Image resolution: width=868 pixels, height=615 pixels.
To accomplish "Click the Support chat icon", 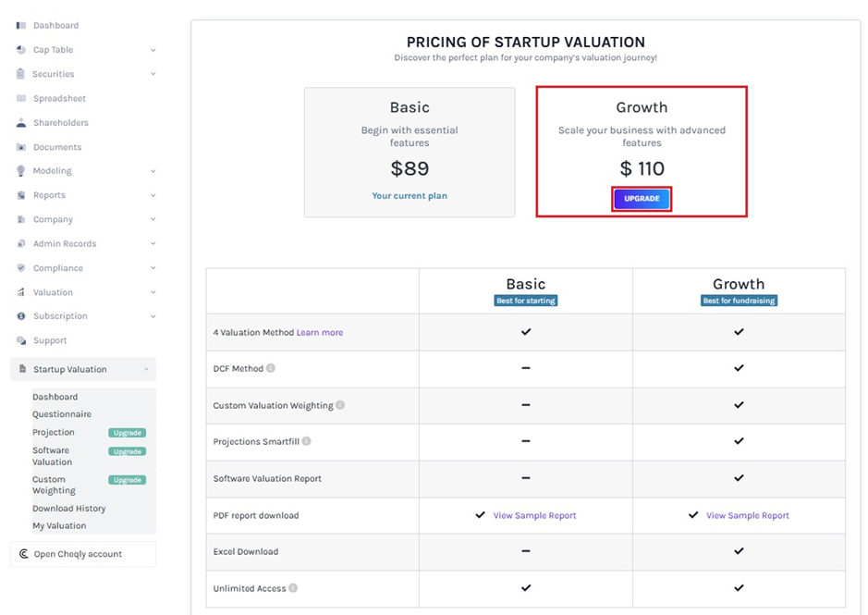I will coord(21,340).
